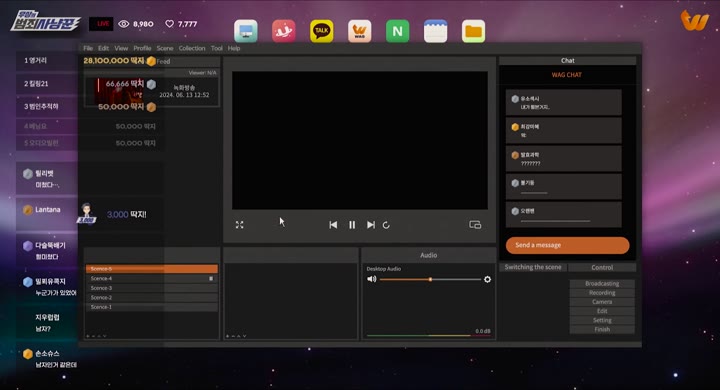Skip to the next track button
The image size is (720, 390).
[371, 225]
